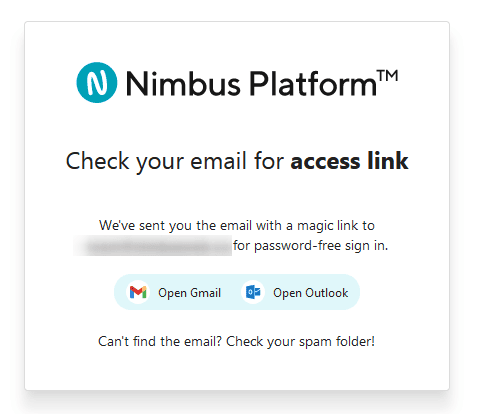Viewport: 478px width, 414px height.
Task: Click the word "Platform" in the logo
Action: (313, 83)
